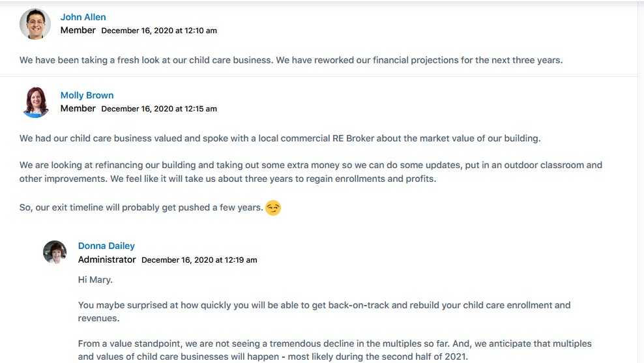Click the vertical scrollbar on the right edge

coord(641,181)
